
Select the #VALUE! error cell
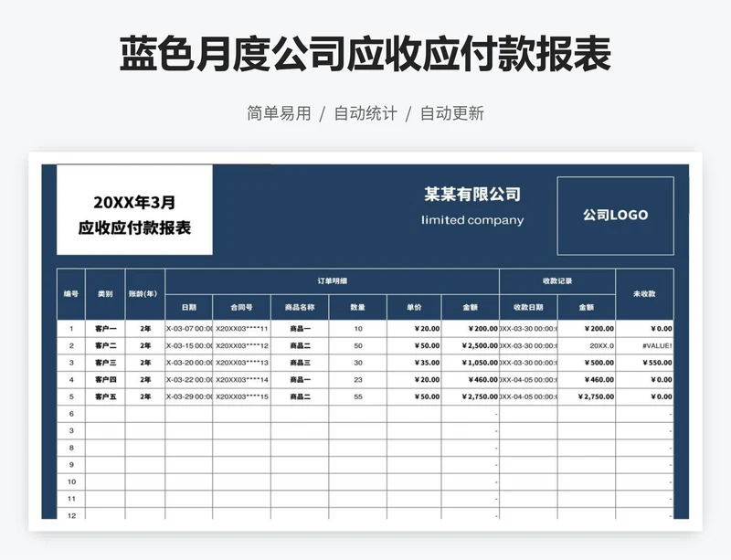click(x=644, y=346)
